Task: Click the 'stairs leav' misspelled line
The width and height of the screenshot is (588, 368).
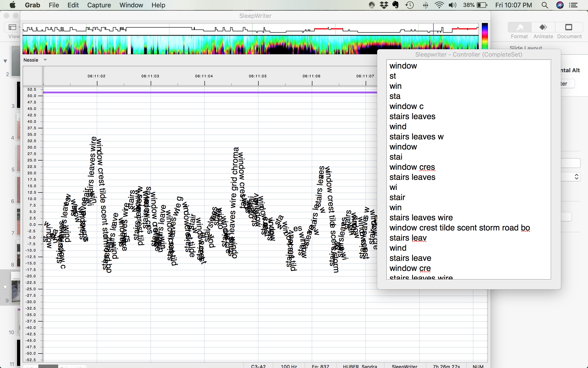Action: point(408,238)
